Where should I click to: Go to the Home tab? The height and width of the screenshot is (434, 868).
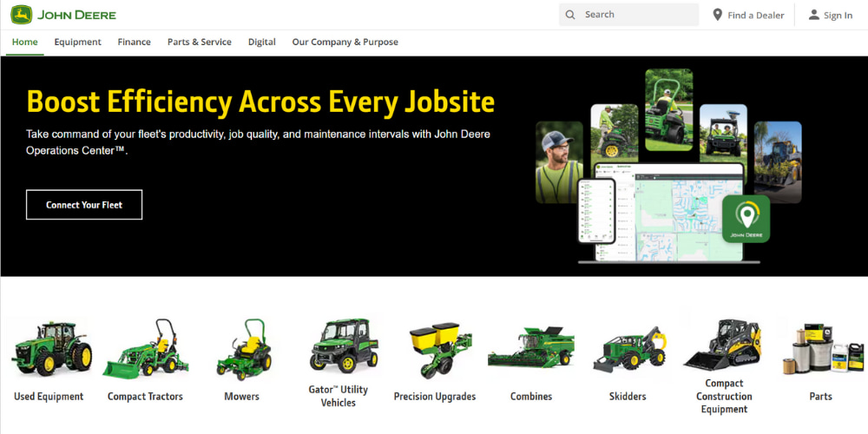[x=24, y=42]
